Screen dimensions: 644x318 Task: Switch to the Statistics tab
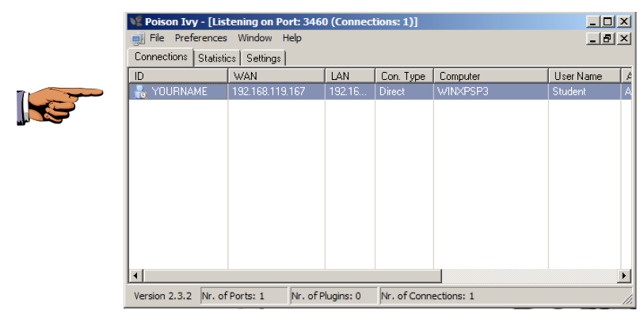pos(217,58)
